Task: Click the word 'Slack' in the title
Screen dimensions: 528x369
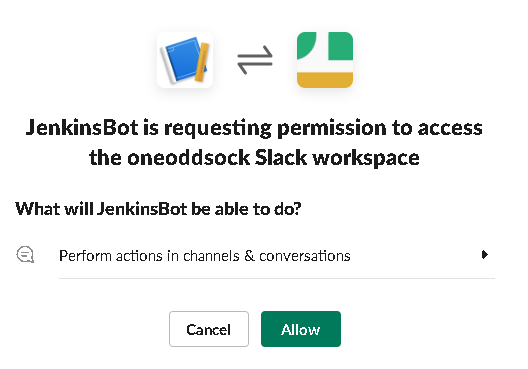Action: (280, 157)
